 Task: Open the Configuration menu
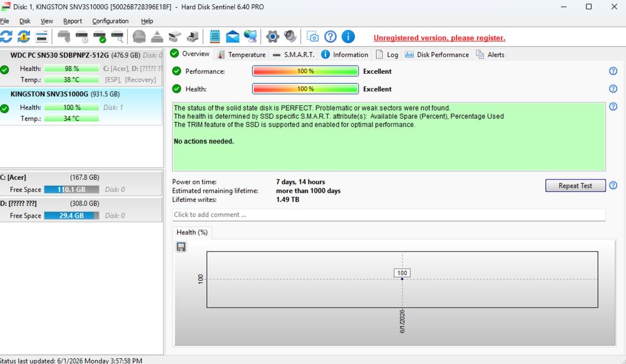[110, 21]
